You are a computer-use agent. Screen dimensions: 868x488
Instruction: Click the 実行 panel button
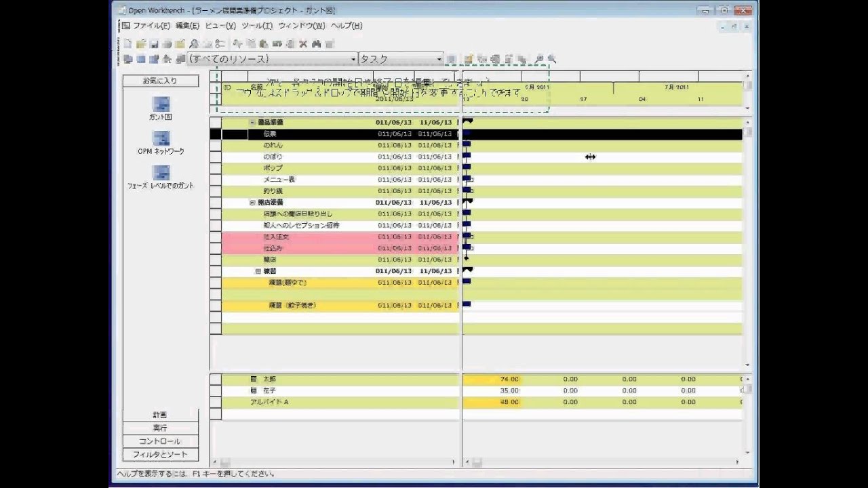tap(161, 428)
